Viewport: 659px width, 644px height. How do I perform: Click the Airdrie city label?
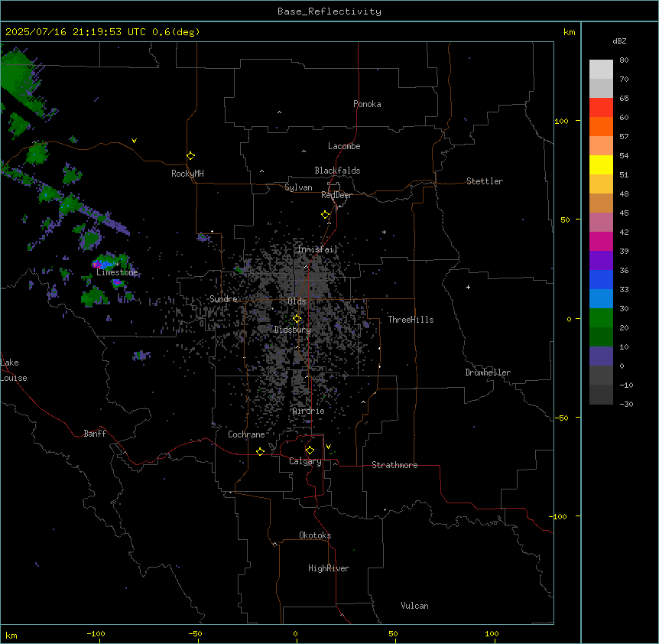click(308, 411)
